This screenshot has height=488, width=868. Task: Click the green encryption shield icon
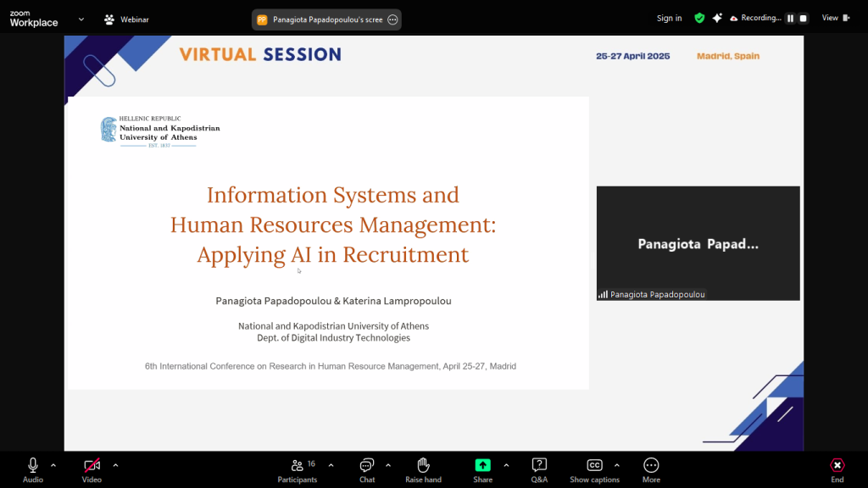click(699, 18)
